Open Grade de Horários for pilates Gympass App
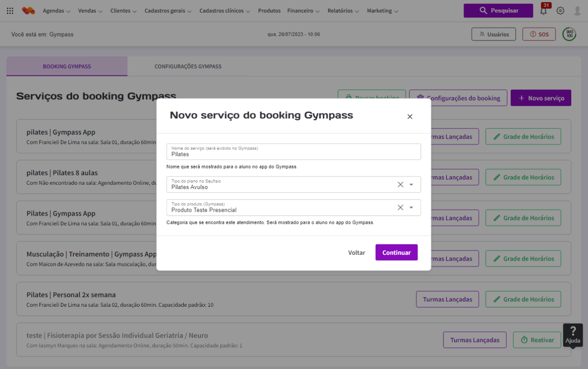 (x=523, y=137)
